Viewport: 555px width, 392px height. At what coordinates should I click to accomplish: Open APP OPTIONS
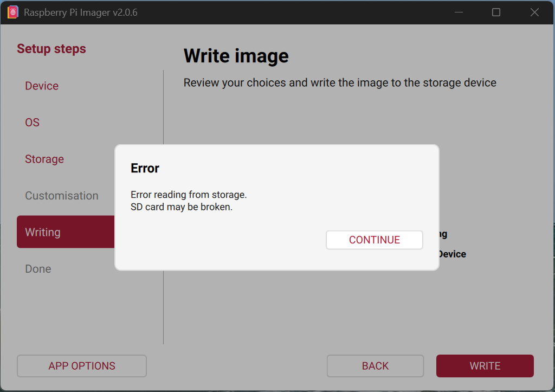coord(82,366)
